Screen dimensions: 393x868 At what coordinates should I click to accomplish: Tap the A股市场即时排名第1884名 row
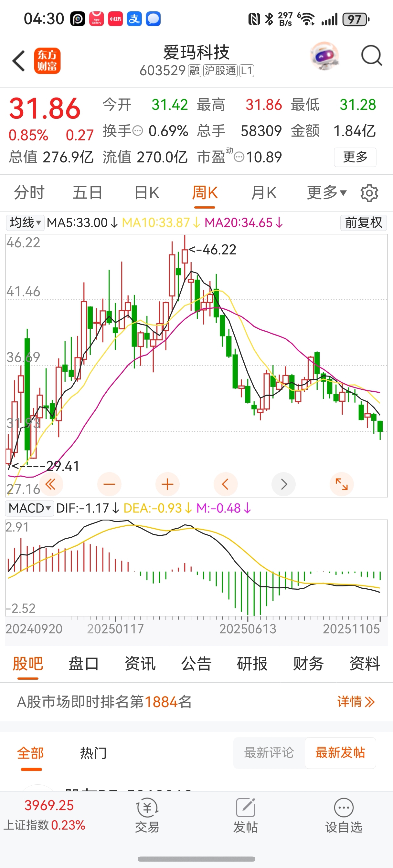196,702
